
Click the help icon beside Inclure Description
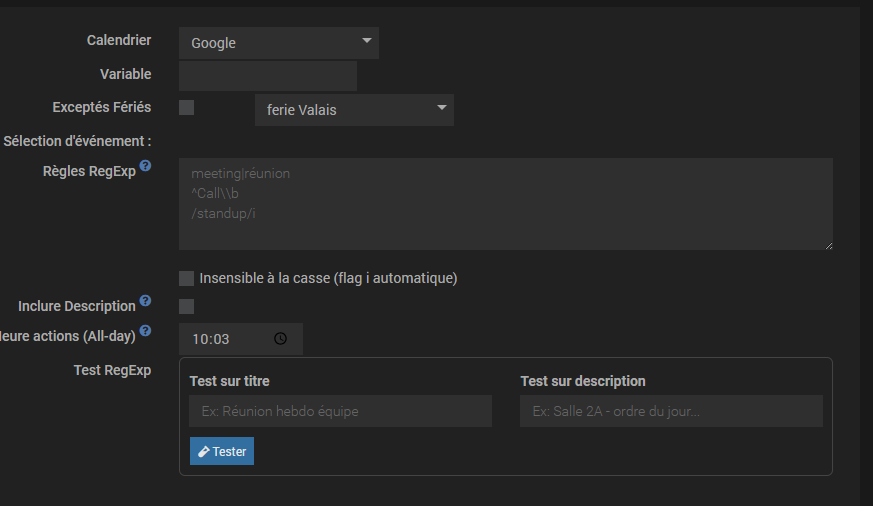coord(145,300)
